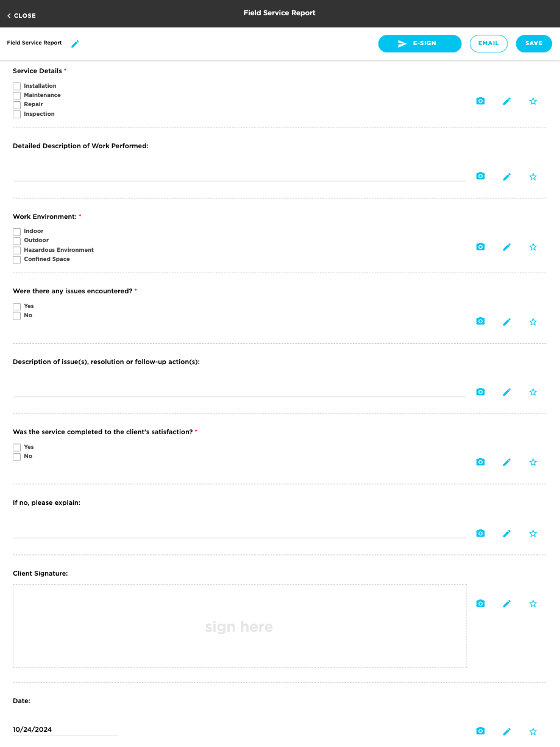Open camera attachment for Client Signature

[x=480, y=604]
